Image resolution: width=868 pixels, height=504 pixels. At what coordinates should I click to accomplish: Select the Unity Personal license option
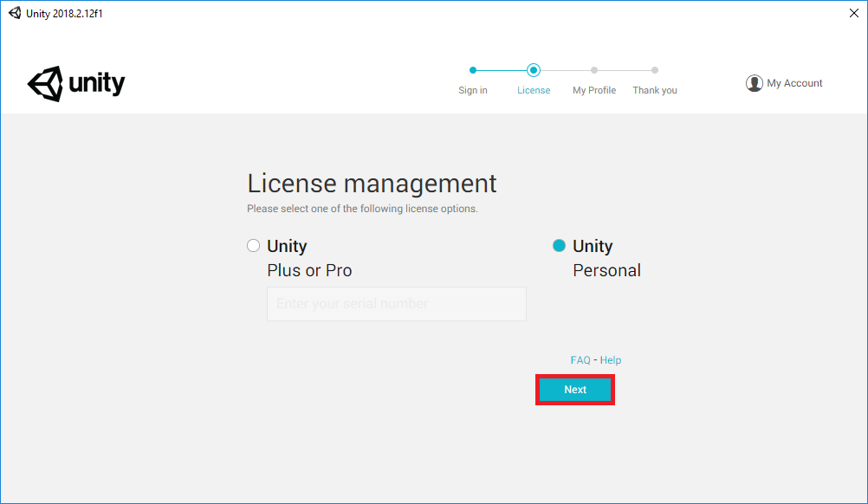(x=559, y=245)
